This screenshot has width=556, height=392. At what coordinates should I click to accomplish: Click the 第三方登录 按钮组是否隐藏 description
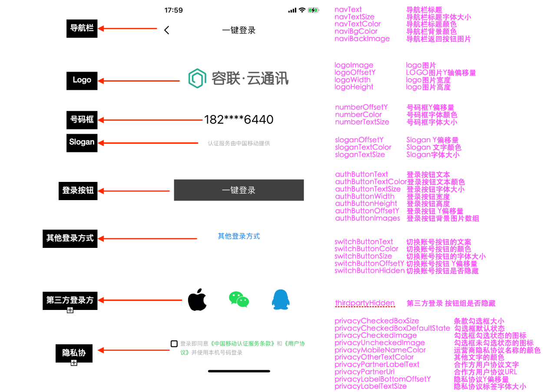451,303
